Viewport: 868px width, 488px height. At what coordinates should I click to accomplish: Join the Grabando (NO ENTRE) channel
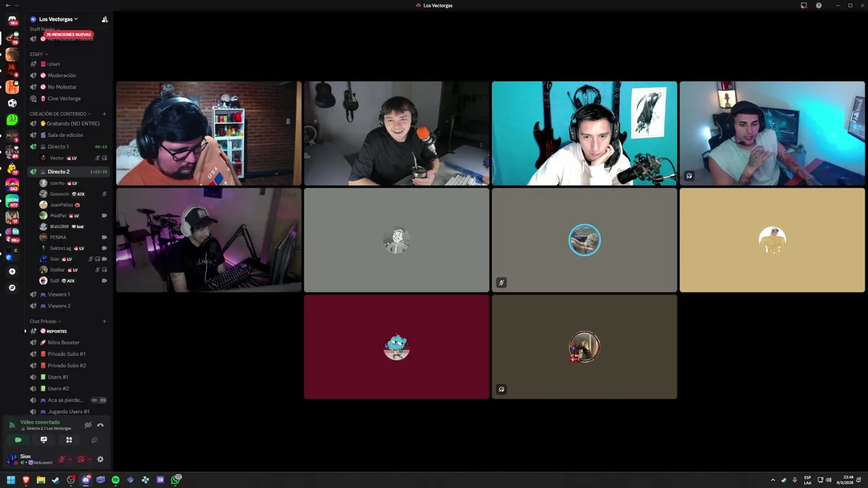pos(68,123)
